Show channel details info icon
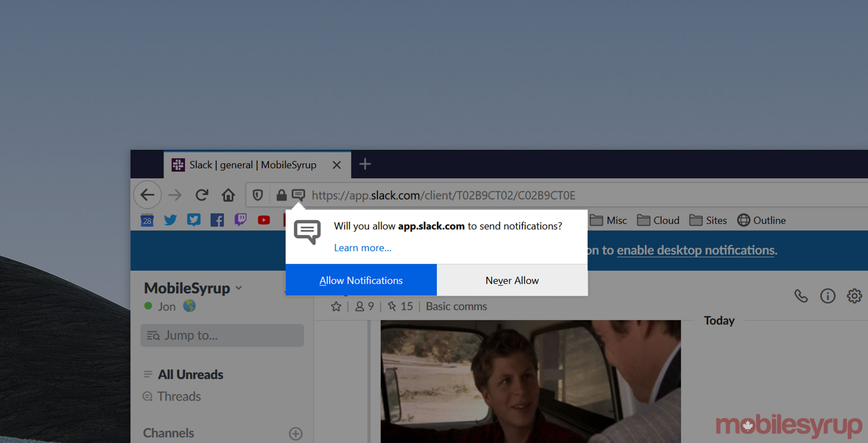 pyautogui.click(x=828, y=296)
